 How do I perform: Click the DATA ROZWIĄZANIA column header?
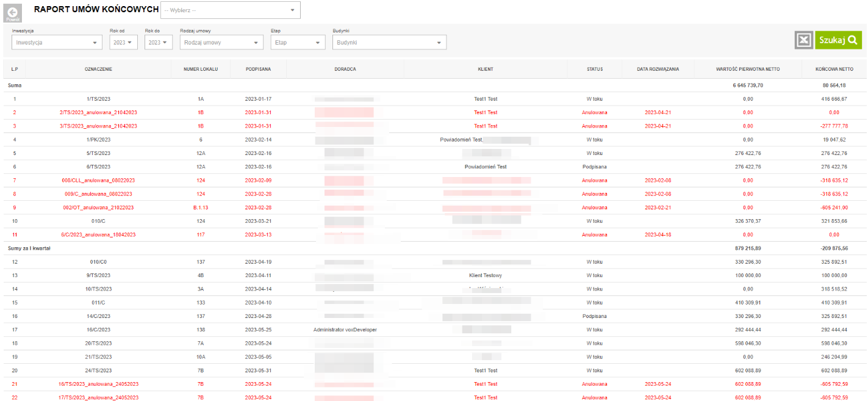pyautogui.click(x=658, y=69)
